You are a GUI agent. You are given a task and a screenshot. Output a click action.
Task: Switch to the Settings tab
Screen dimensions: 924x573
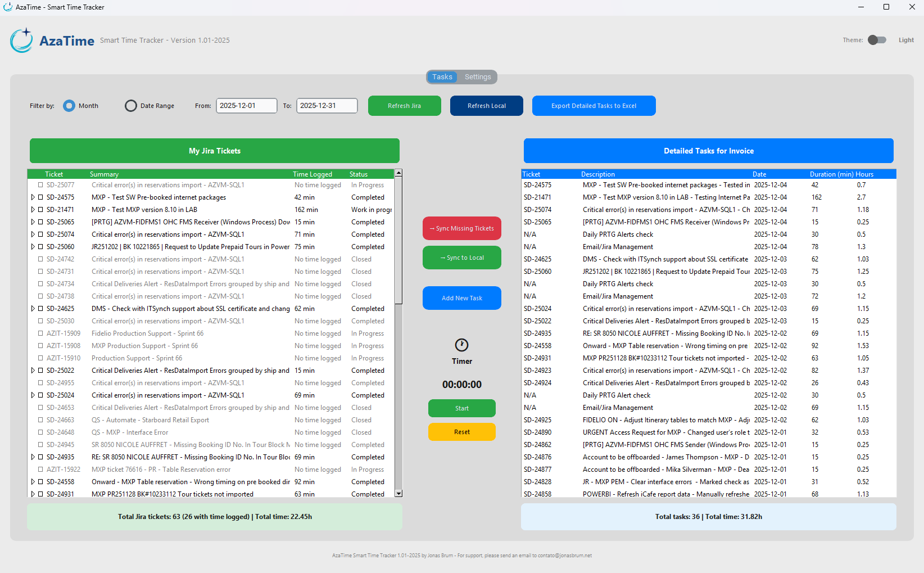point(478,77)
